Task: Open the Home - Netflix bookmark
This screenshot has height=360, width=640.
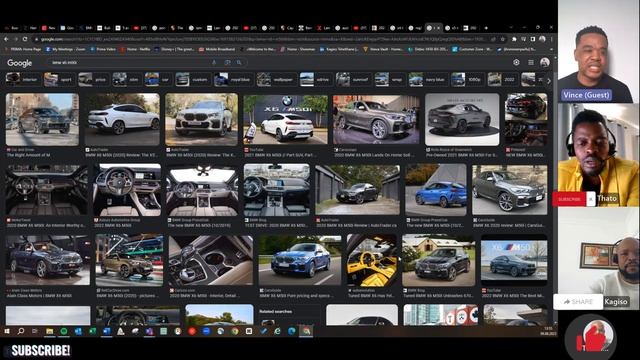Action: [x=135, y=49]
